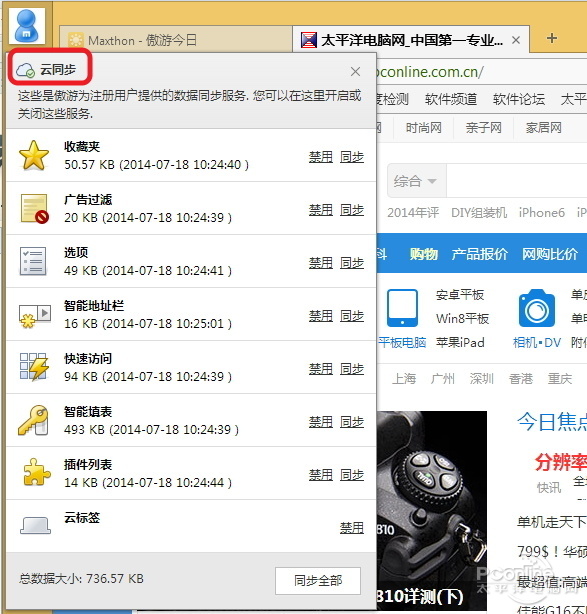This screenshot has height=614, width=587.
Task: Disable sync for 广告过滤
Action: 321,210
